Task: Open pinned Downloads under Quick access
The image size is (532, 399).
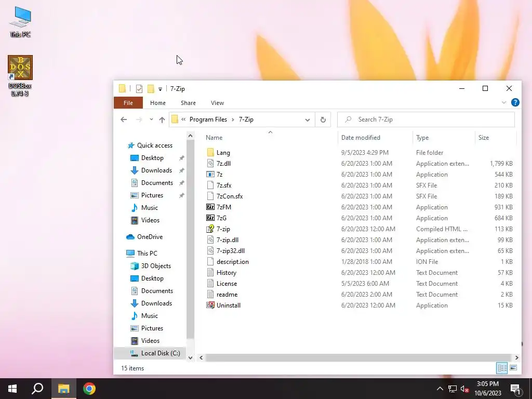Action: [x=156, y=170]
